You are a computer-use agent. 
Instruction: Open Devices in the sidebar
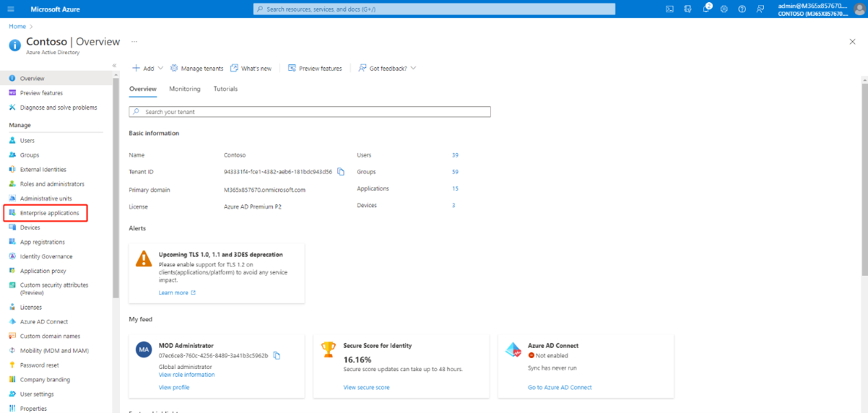(x=30, y=227)
